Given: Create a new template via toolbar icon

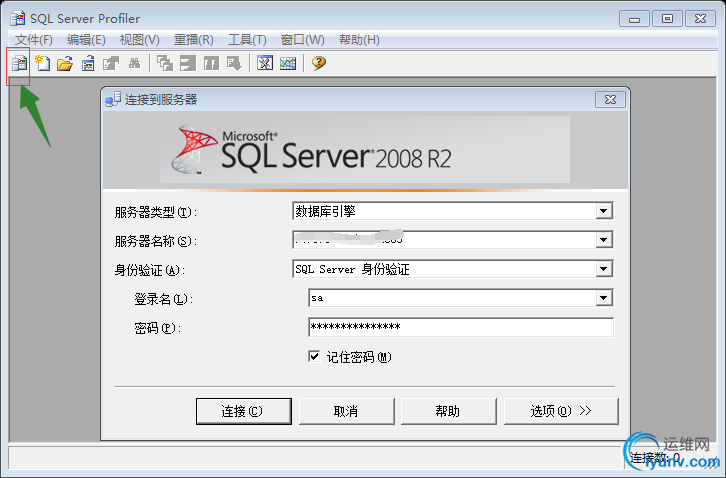Looking at the screenshot, I should [x=43, y=63].
